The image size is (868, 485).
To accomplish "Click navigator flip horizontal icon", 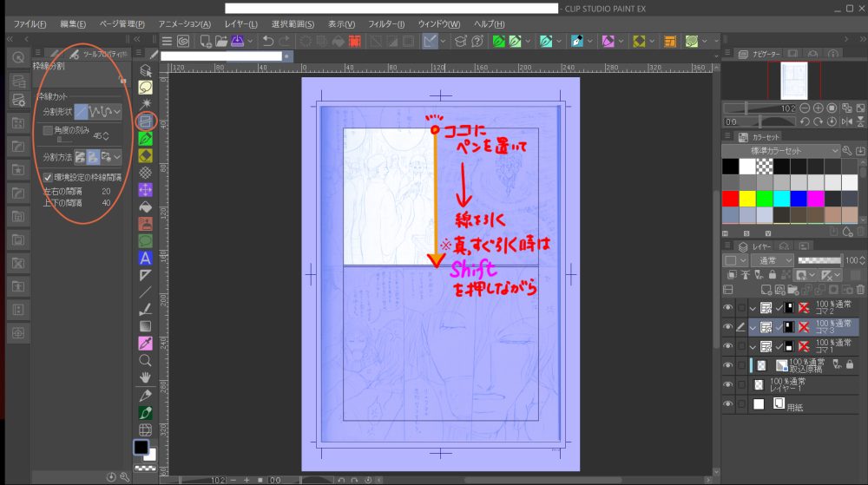I will (x=847, y=121).
